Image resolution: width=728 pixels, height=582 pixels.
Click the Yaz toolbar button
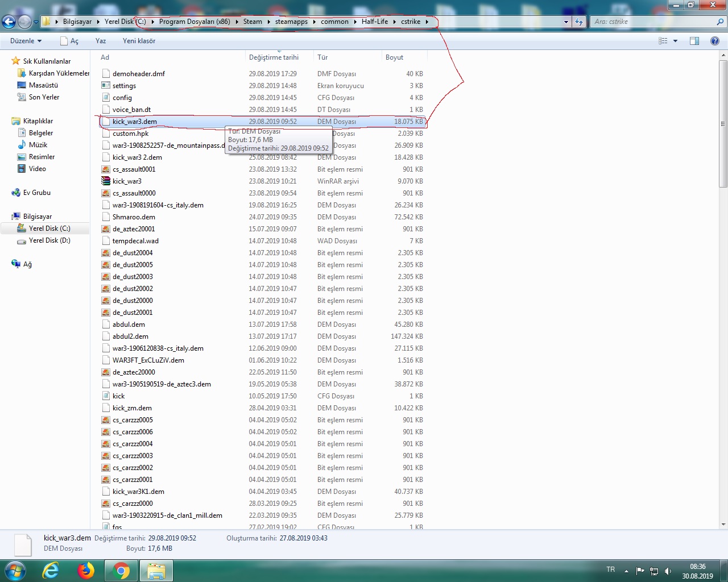pos(101,41)
